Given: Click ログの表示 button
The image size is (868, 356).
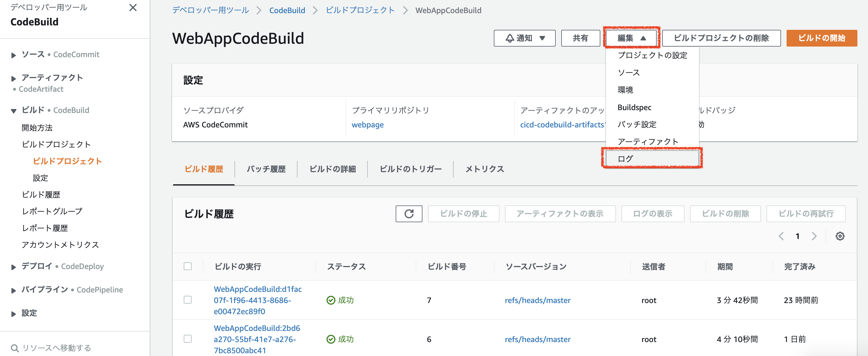Looking at the screenshot, I should (653, 214).
